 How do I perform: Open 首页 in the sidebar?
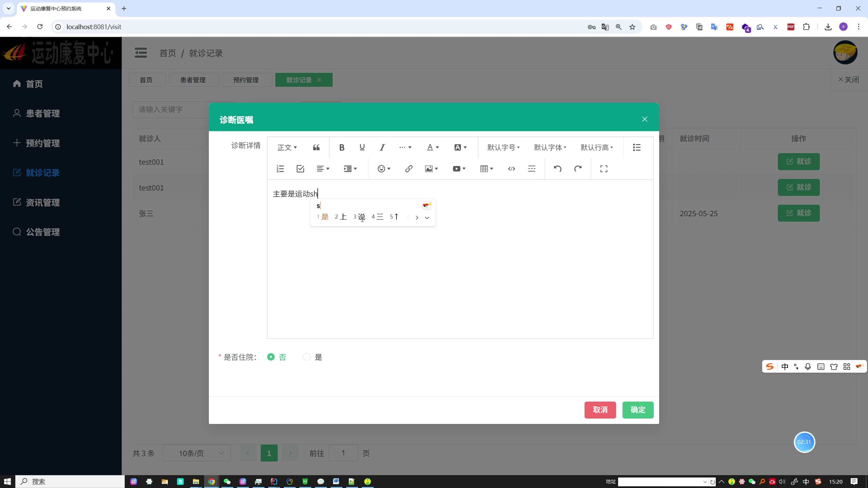tap(34, 84)
